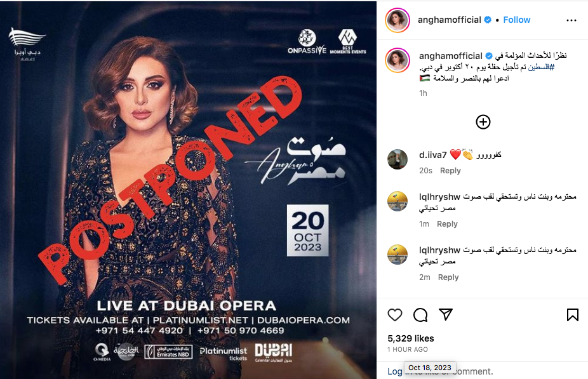Open anghamofficial username in header

tap(449, 20)
